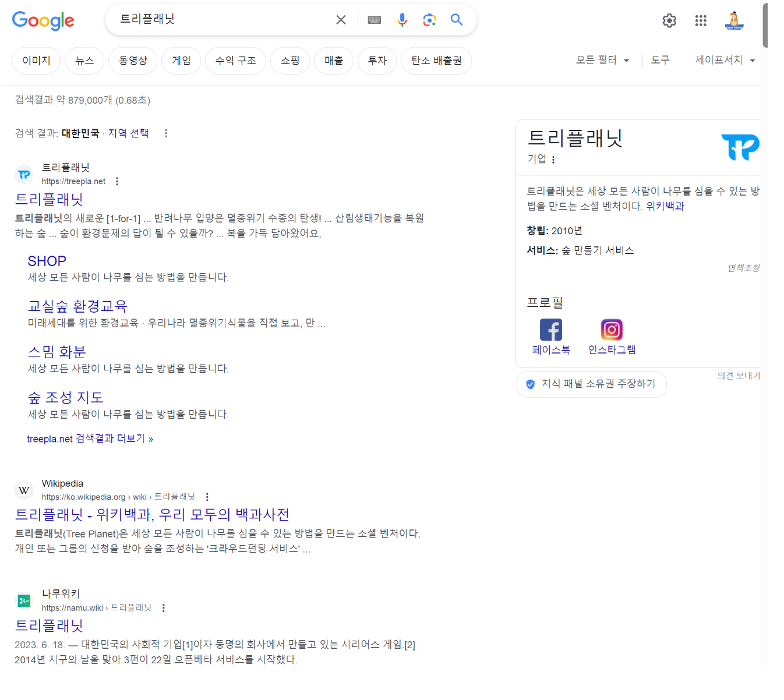Open the 나무위키 트리플래닛 result title
The width and height of the screenshot is (784, 700).
click(x=49, y=626)
